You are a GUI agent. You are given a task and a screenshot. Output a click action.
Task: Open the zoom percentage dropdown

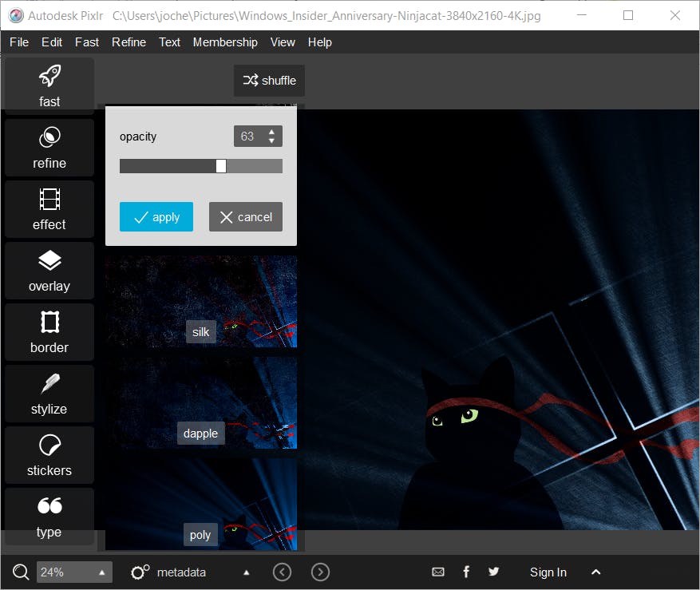102,572
